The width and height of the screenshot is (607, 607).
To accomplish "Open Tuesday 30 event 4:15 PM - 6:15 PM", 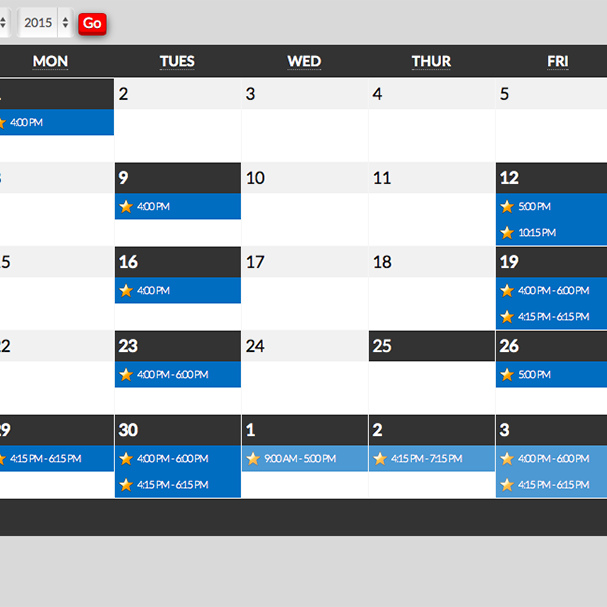I will point(173,485).
